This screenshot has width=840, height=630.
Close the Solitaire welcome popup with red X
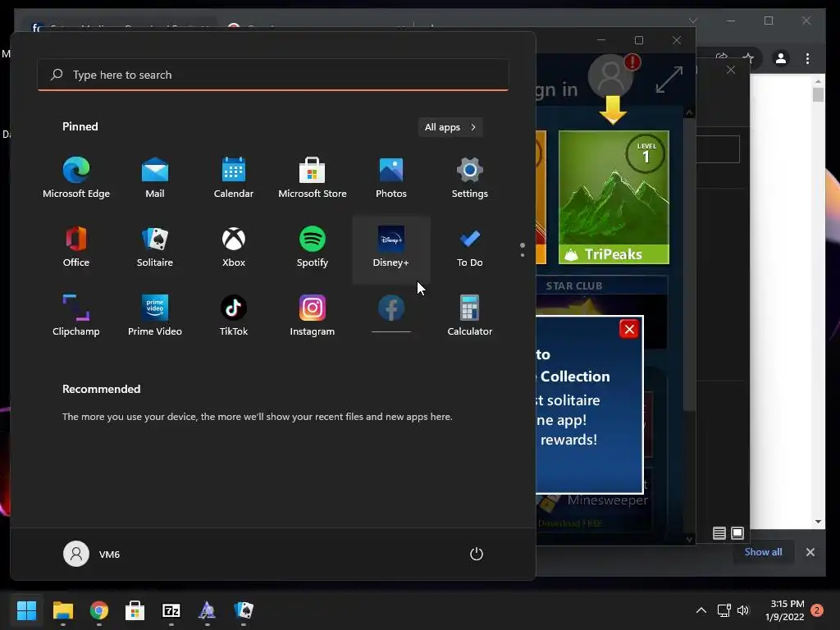[629, 329]
